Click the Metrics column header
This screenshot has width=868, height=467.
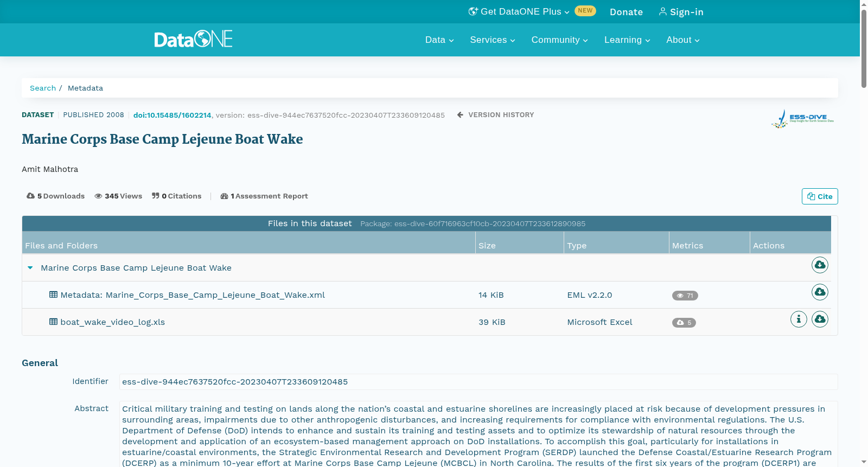pos(709,242)
